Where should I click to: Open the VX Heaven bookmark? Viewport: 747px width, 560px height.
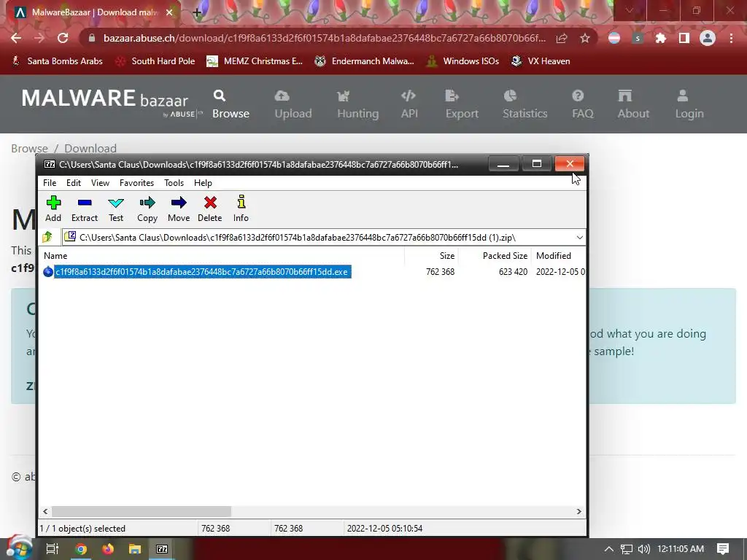(x=541, y=61)
